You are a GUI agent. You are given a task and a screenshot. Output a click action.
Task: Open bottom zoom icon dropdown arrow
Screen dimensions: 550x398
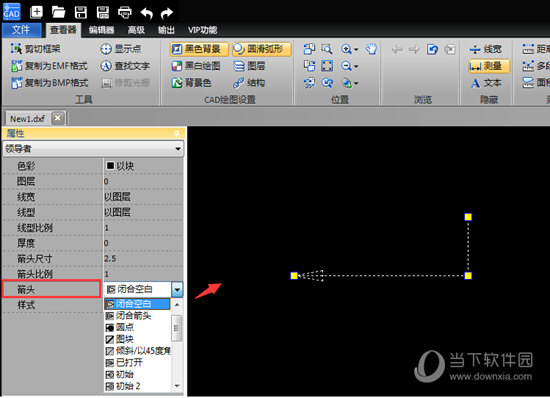coord(356,83)
